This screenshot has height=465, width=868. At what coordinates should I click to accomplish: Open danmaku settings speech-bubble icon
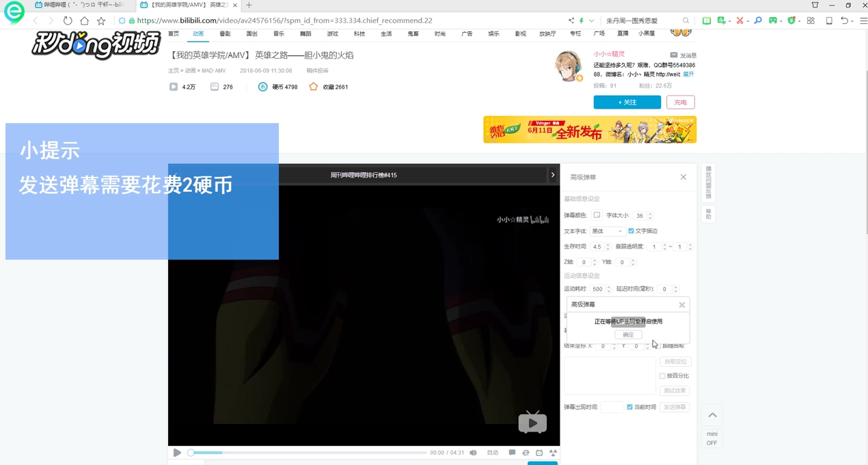pos(512,453)
